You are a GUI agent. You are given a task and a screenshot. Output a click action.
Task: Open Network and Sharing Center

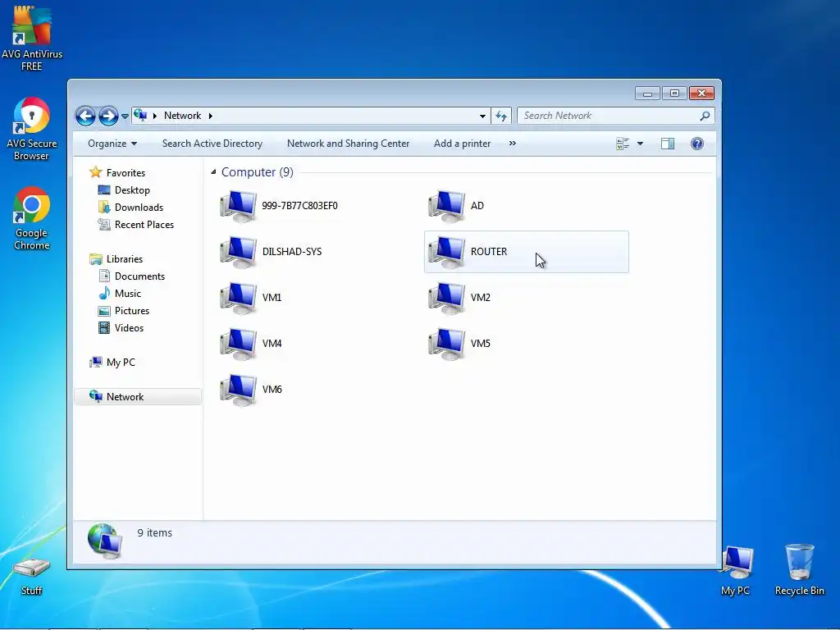point(348,144)
